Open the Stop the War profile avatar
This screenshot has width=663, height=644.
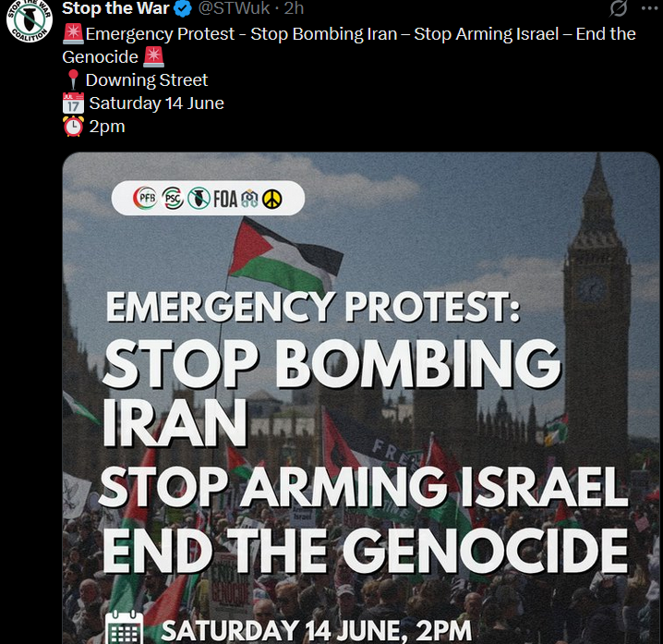(30, 20)
